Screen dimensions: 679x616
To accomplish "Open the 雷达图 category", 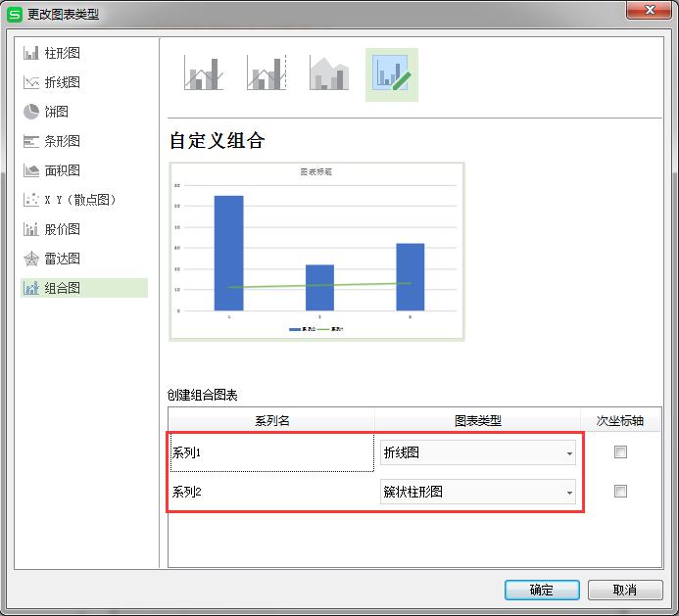I will (x=84, y=259).
